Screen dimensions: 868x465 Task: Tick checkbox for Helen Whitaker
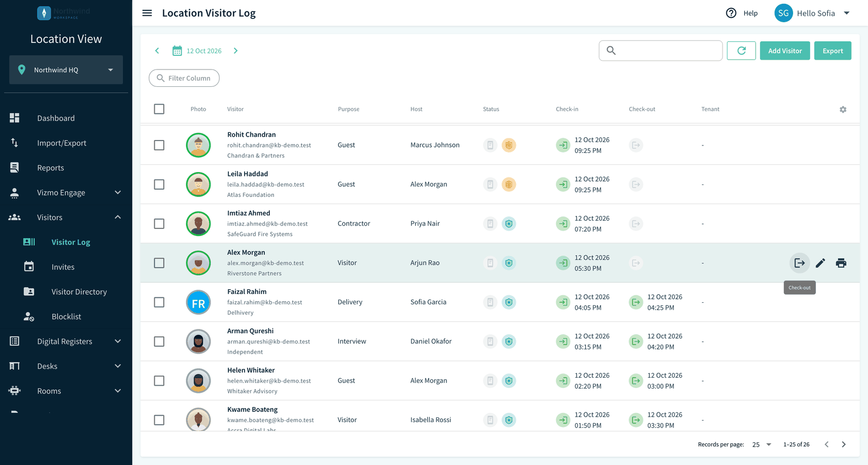159,381
